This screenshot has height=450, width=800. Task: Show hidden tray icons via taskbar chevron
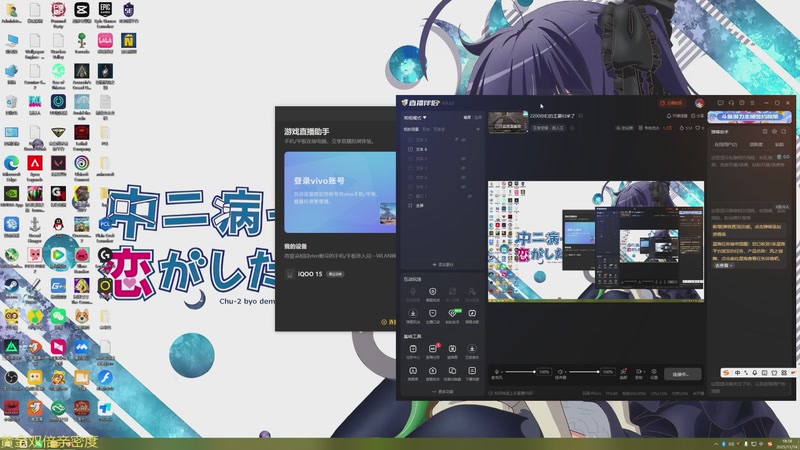[716, 444]
